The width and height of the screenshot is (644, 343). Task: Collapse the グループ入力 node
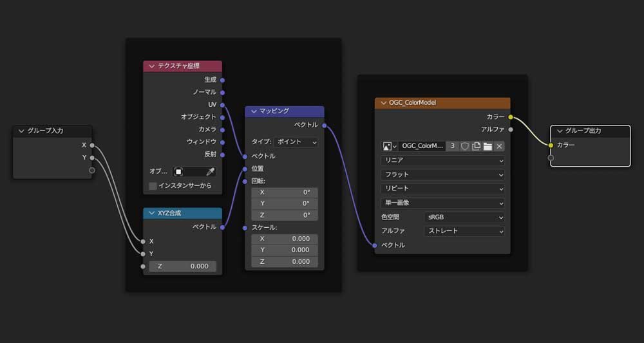pos(21,131)
